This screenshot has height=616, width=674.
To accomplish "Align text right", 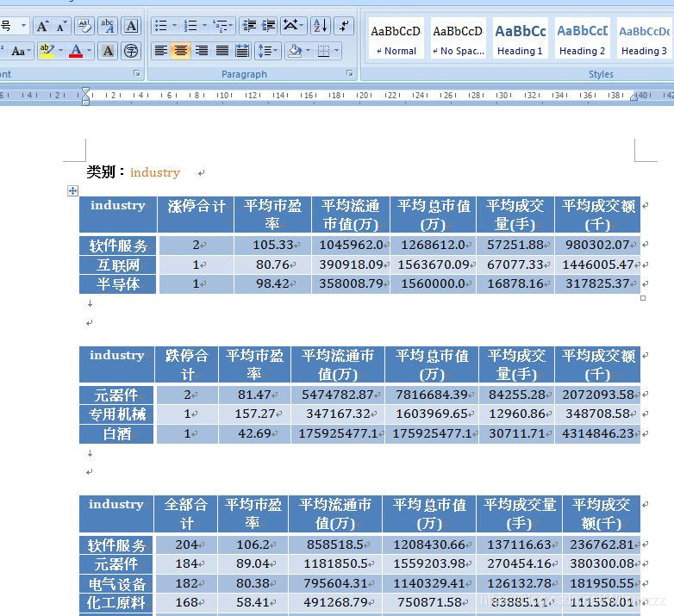I will (202, 51).
